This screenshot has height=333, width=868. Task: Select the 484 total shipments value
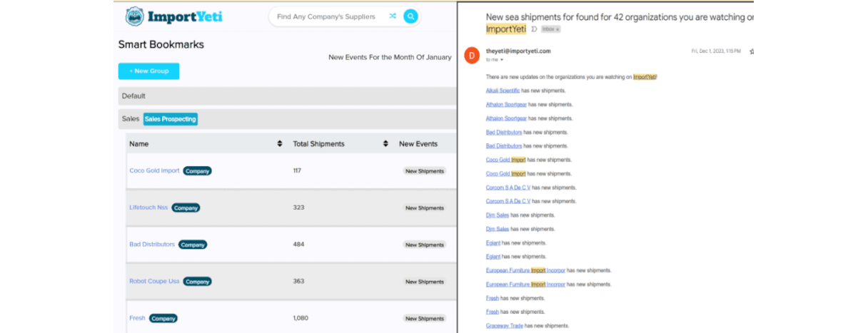(x=298, y=245)
